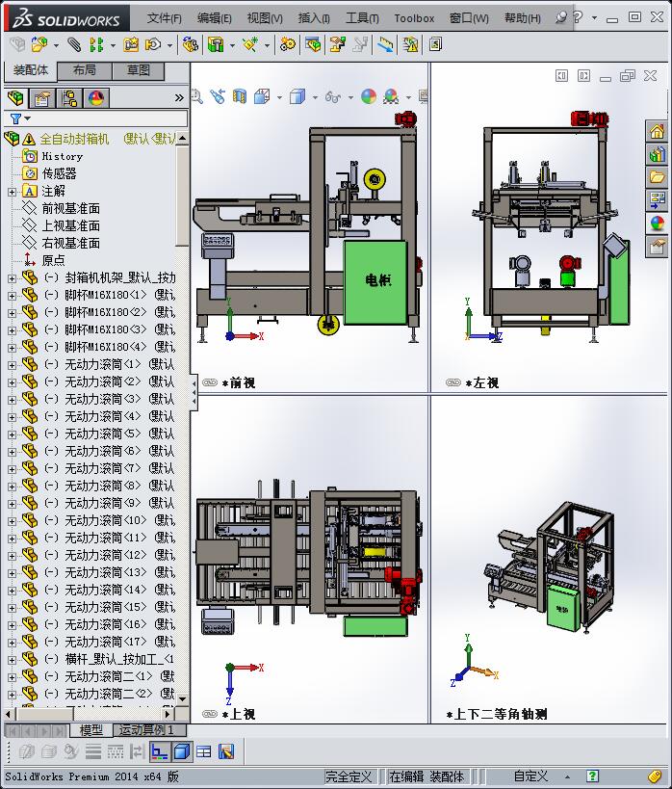Open the Move Component dropdown arrow

169,45
